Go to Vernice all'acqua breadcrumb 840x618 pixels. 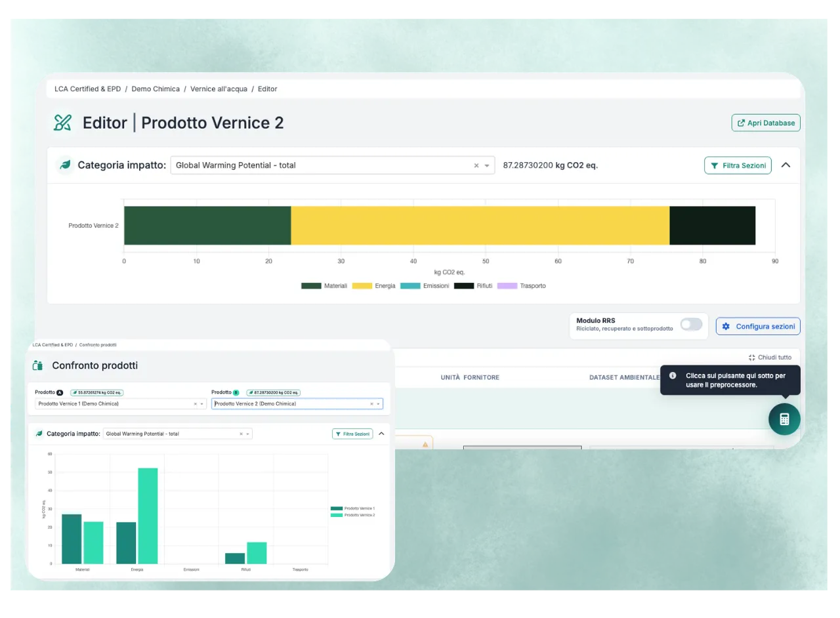tap(219, 89)
